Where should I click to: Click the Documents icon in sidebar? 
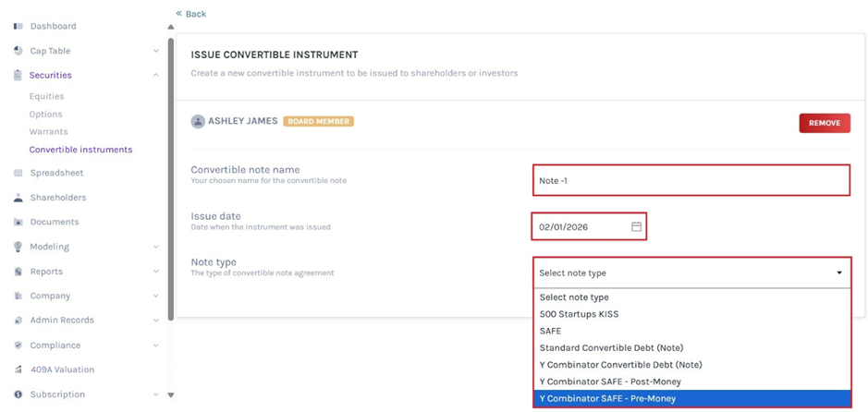point(18,222)
